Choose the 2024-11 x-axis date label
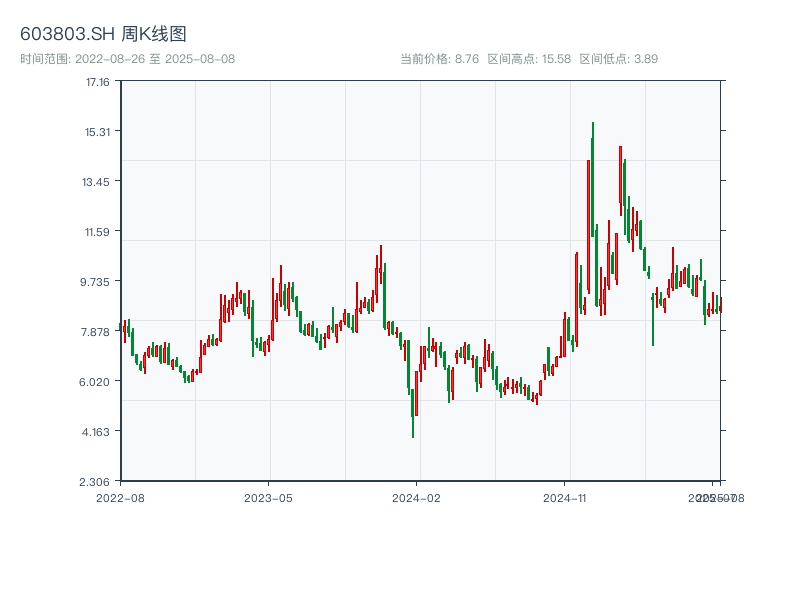The height and width of the screenshot is (600, 800). [x=565, y=497]
